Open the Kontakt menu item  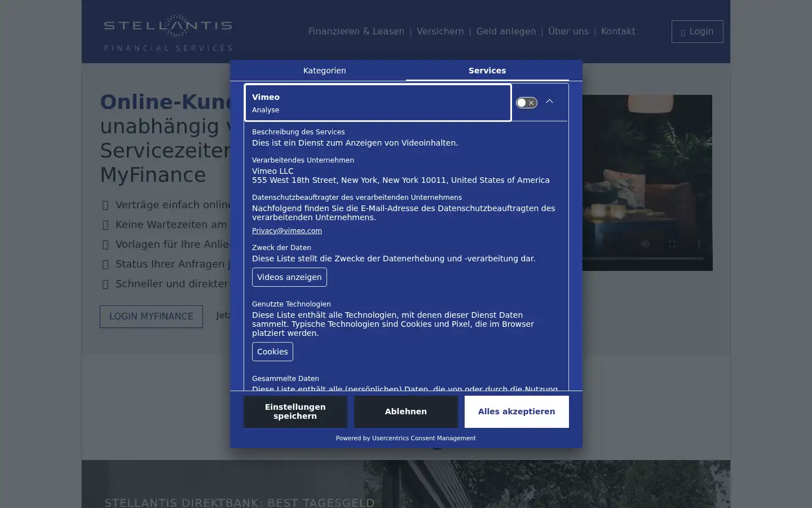[618, 32]
